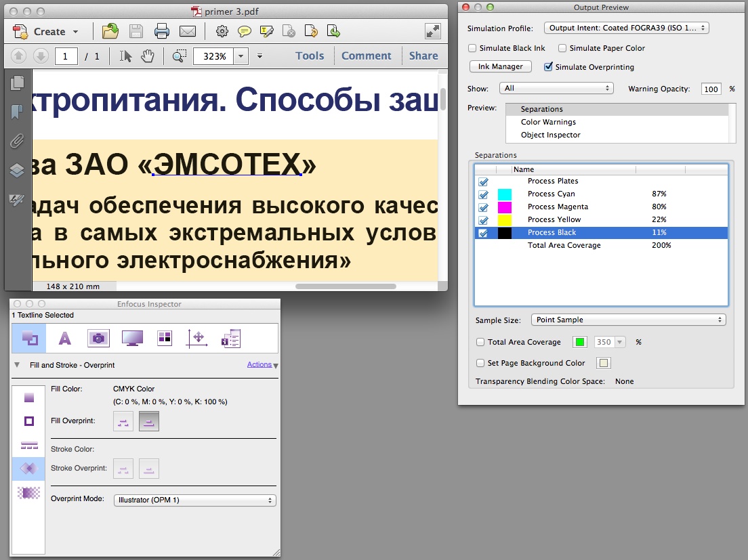Enable Set Page Background Color checkbox
This screenshot has width=748, height=560.
click(480, 363)
